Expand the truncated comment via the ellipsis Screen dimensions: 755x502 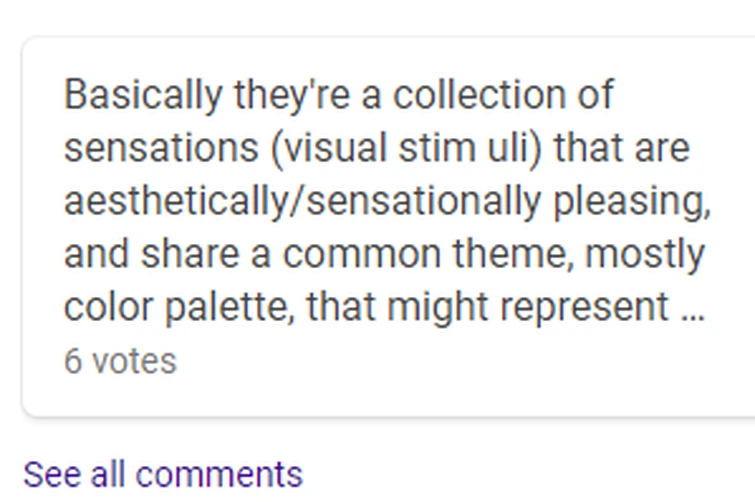click(x=691, y=307)
